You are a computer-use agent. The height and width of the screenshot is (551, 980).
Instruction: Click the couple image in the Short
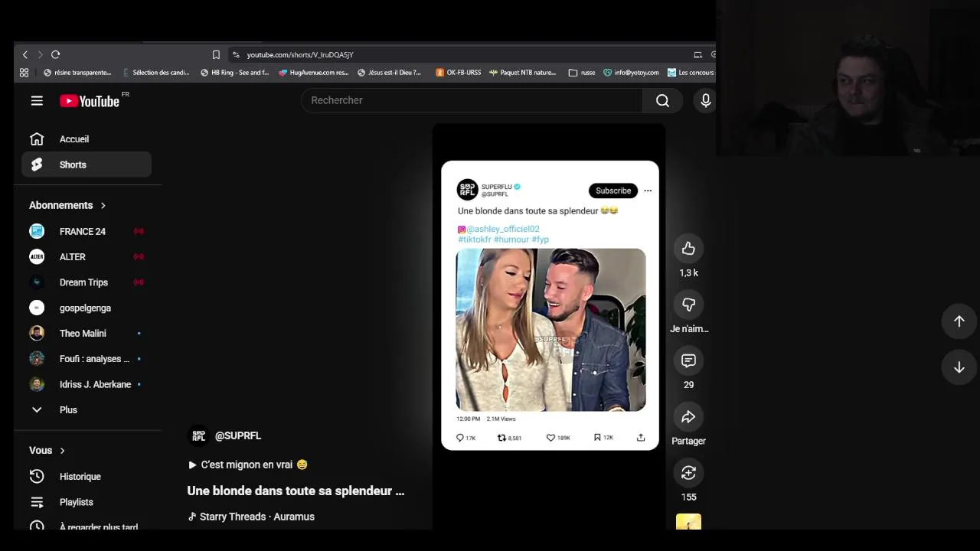[550, 330]
